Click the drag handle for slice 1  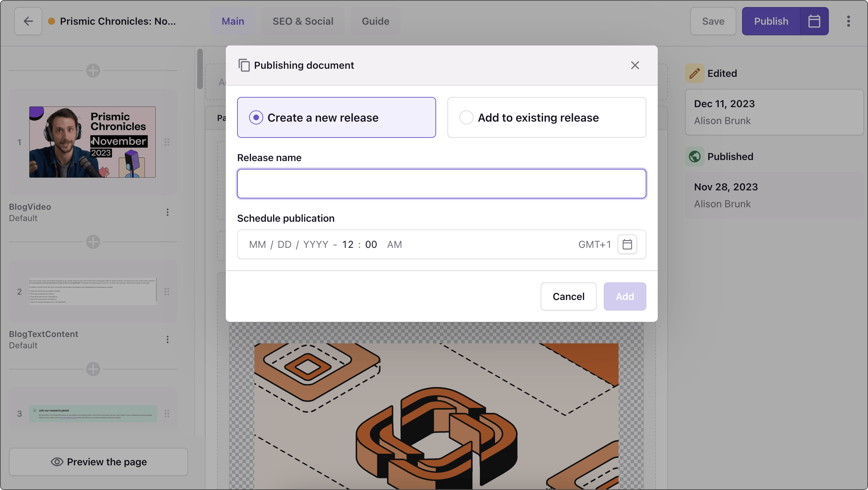[167, 142]
